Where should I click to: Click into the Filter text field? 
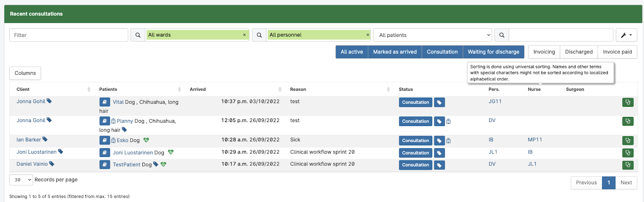[x=68, y=35]
